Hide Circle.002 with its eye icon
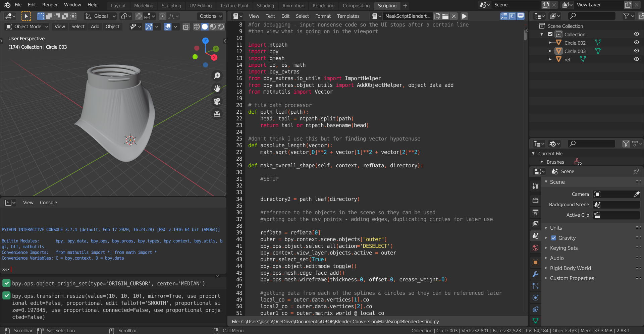The width and height of the screenshot is (644, 334). pyautogui.click(x=636, y=43)
